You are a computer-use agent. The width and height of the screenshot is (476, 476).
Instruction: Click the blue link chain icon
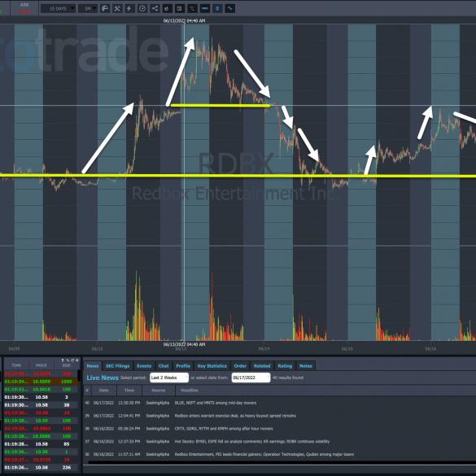point(229,8)
